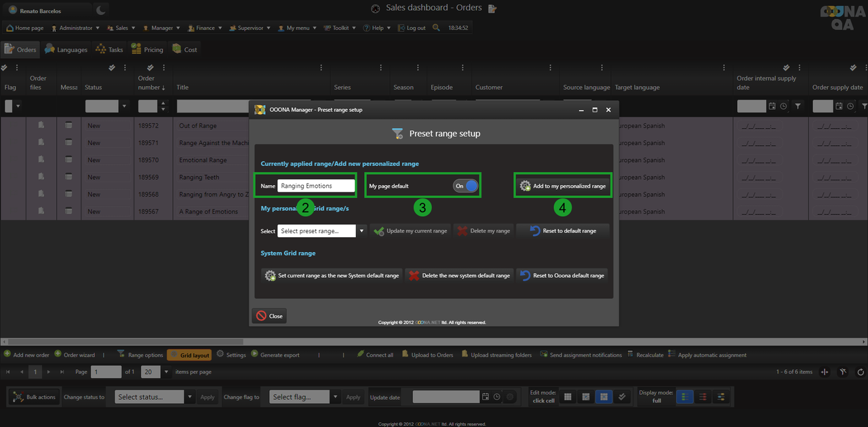The height and width of the screenshot is (427, 868).
Task: Open order file icon for order 189572
Action: click(41, 125)
